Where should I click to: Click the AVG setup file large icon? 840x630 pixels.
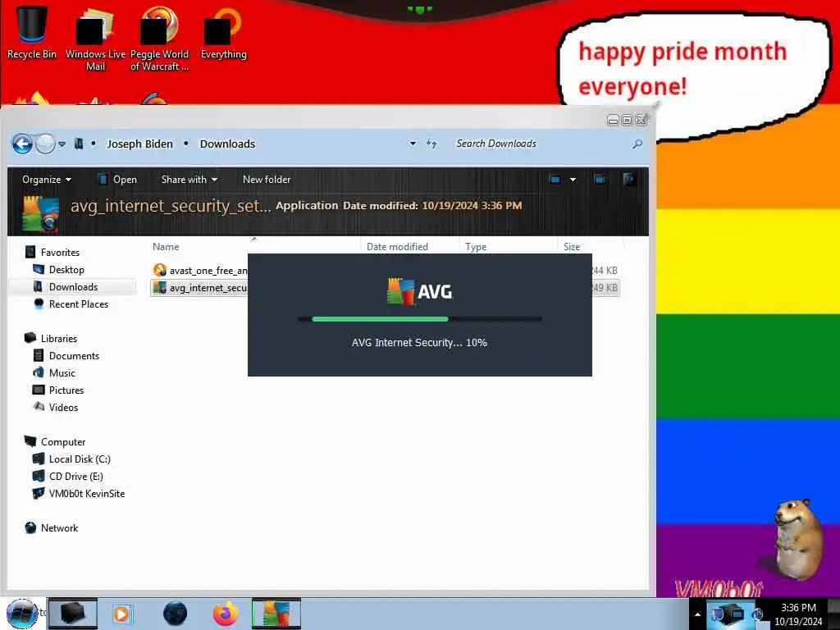[41, 214]
